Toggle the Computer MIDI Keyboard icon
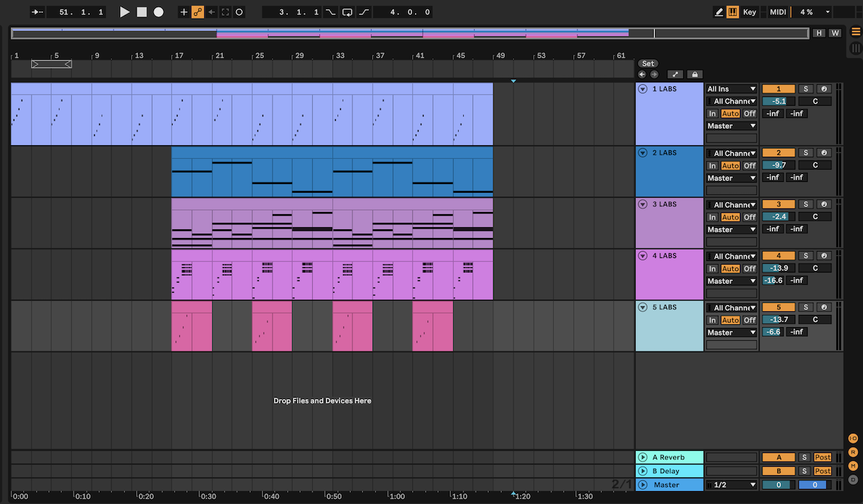863x504 pixels. (x=733, y=12)
